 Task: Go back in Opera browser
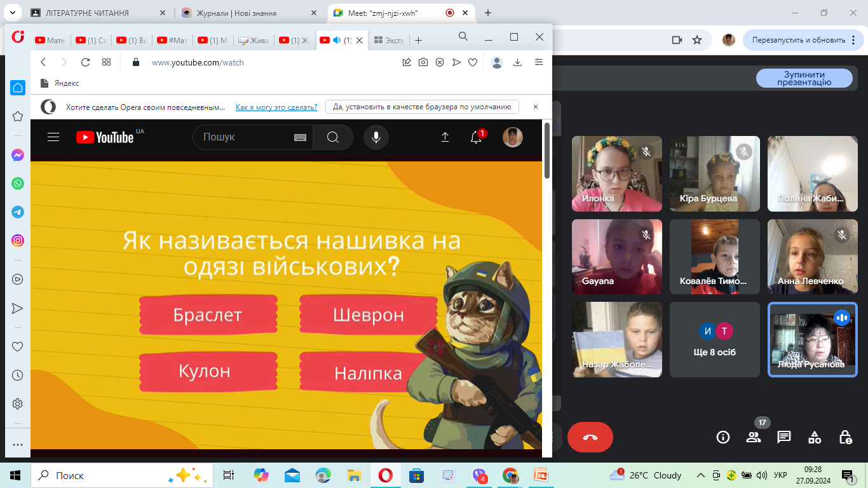coord(43,62)
